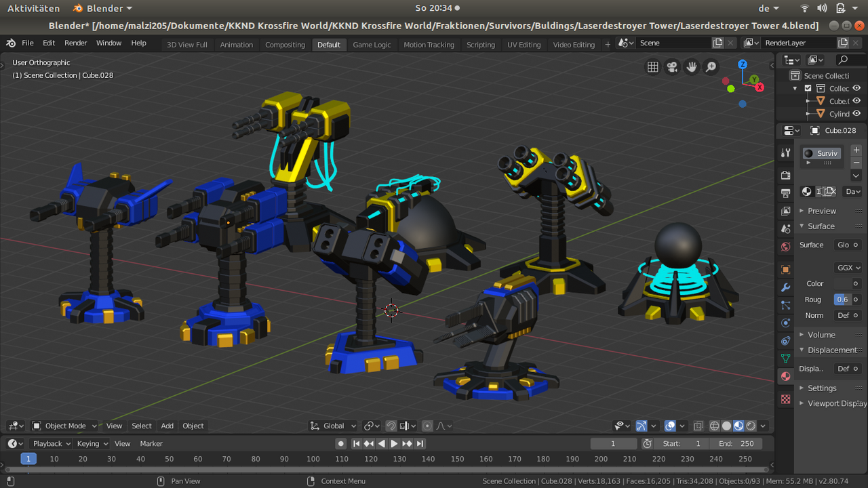Open the File menu
This screenshot has width=868, height=488.
(x=28, y=43)
